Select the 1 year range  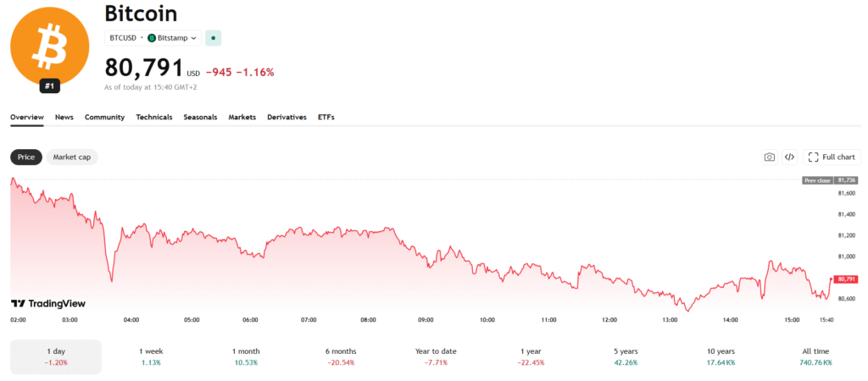click(531, 356)
